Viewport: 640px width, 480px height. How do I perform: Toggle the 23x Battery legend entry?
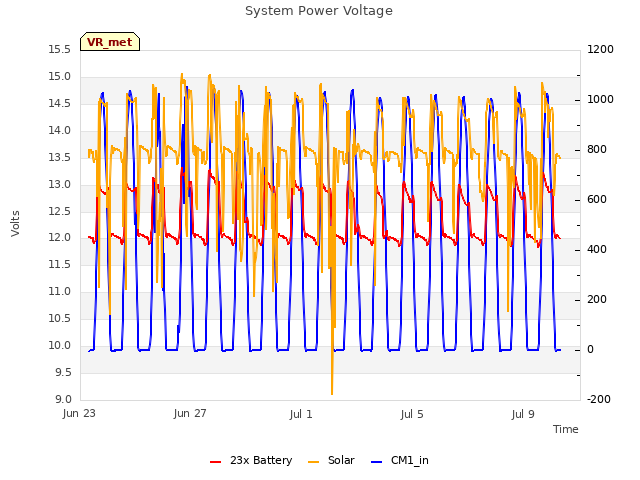click(x=251, y=460)
